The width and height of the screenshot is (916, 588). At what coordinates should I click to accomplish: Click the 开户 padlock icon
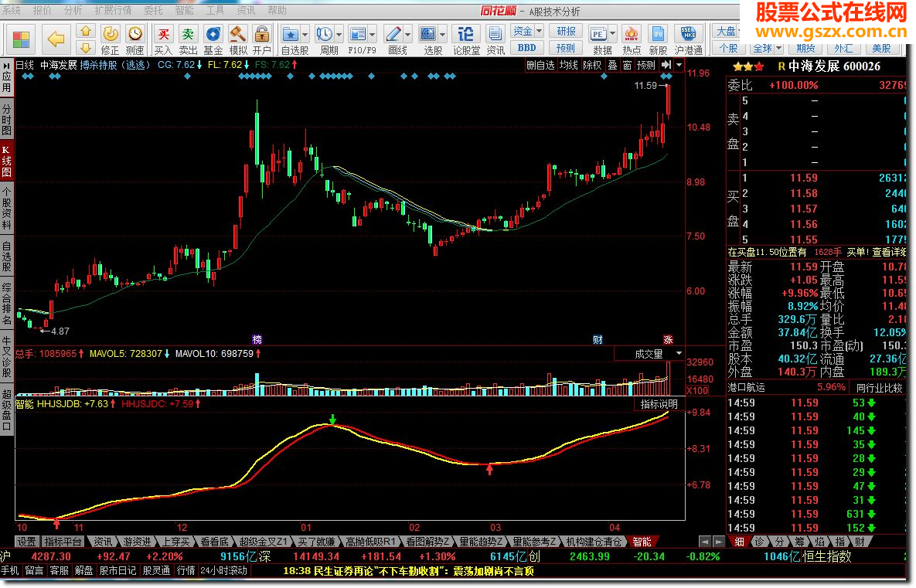[262, 34]
